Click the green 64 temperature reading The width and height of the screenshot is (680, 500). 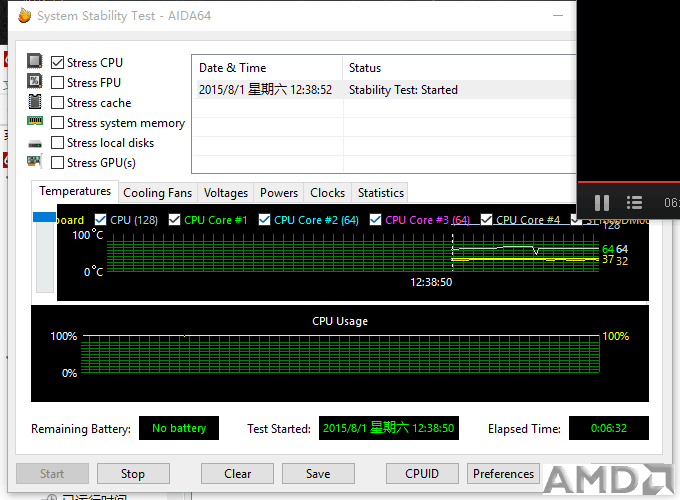(x=608, y=249)
